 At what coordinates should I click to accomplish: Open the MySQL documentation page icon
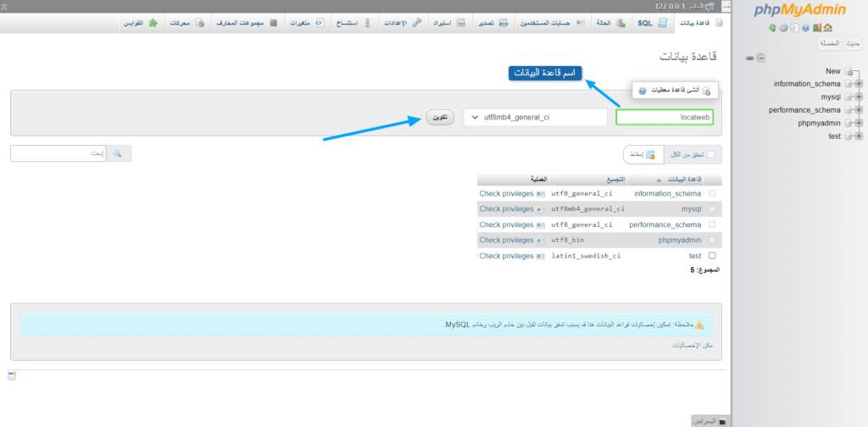[795, 28]
